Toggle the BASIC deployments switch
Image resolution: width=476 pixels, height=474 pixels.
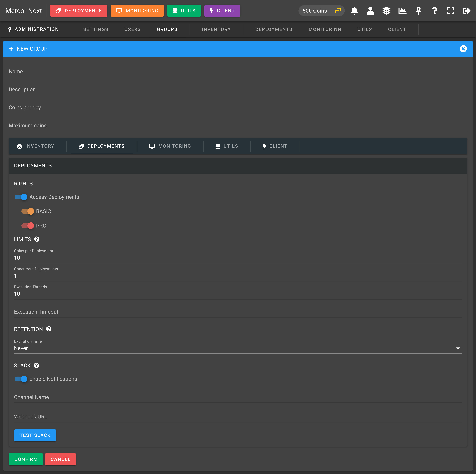point(28,211)
